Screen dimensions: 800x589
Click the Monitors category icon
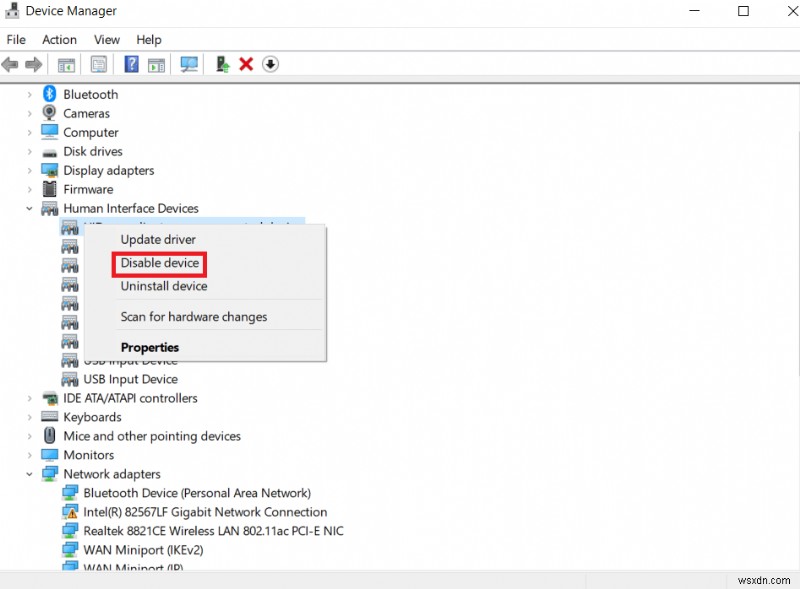pyautogui.click(x=49, y=454)
